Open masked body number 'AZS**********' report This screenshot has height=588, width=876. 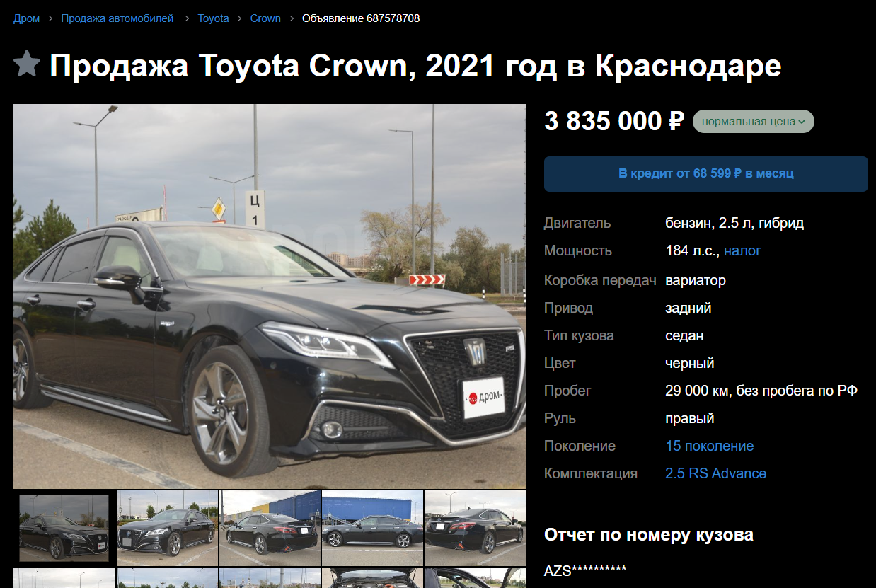(585, 571)
